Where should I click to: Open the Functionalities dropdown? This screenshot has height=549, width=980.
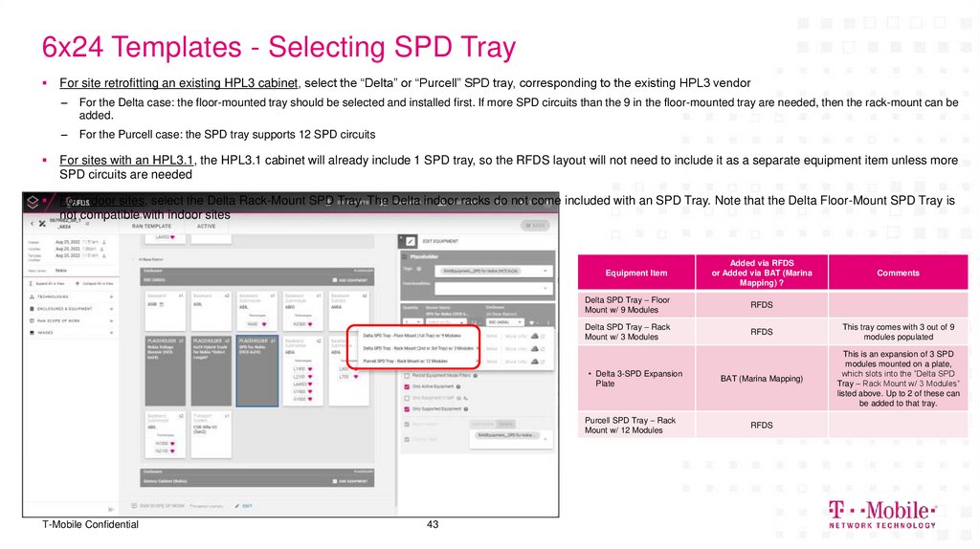(x=494, y=288)
